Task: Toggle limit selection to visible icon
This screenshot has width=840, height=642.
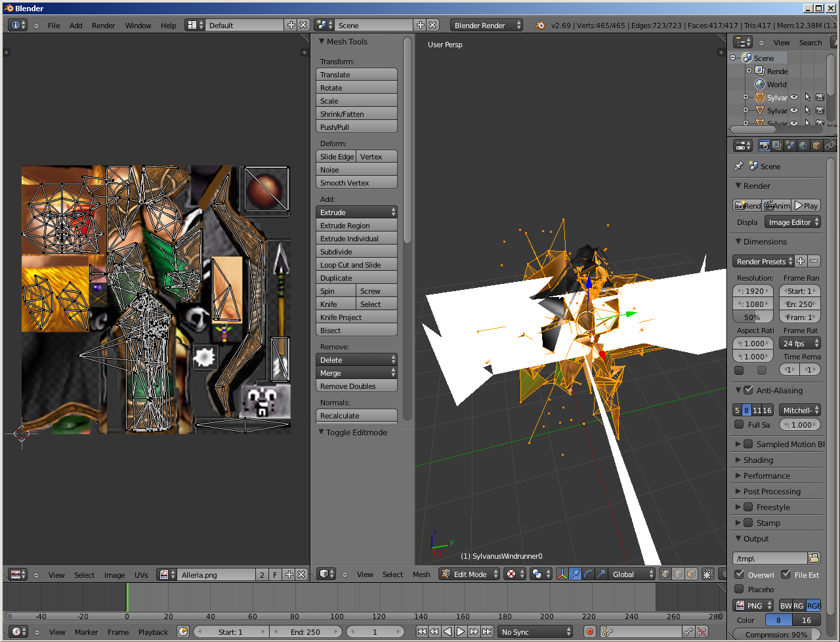Action: [708, 574]
